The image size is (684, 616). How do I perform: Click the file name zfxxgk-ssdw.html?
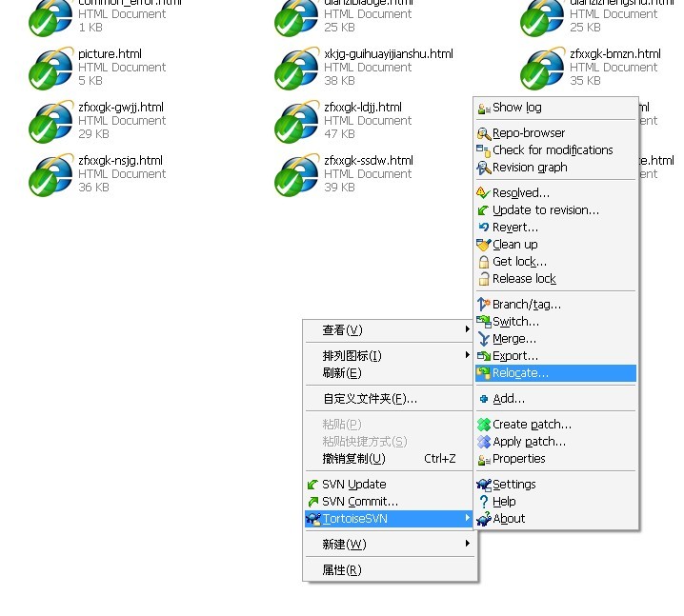[x=369, y=161]
